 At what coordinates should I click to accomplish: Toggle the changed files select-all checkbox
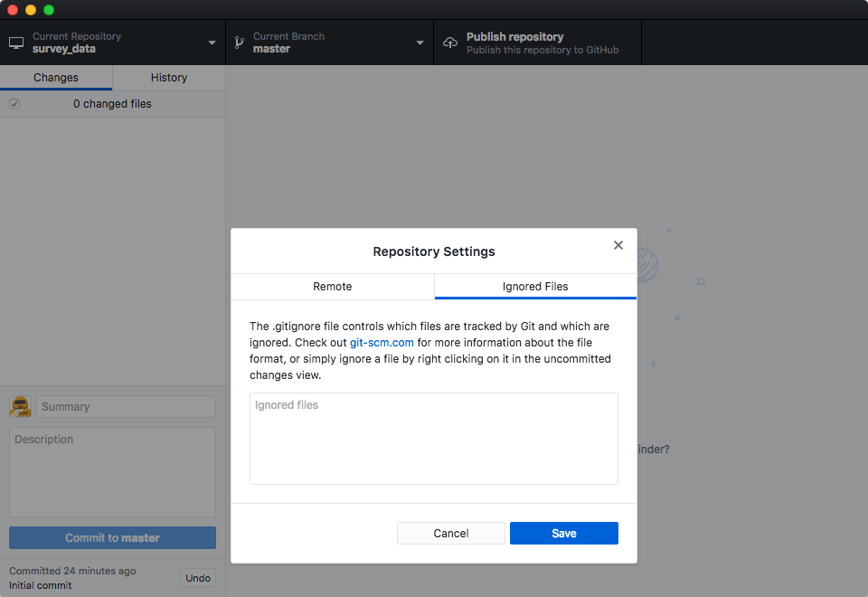(x=14, y=103)
